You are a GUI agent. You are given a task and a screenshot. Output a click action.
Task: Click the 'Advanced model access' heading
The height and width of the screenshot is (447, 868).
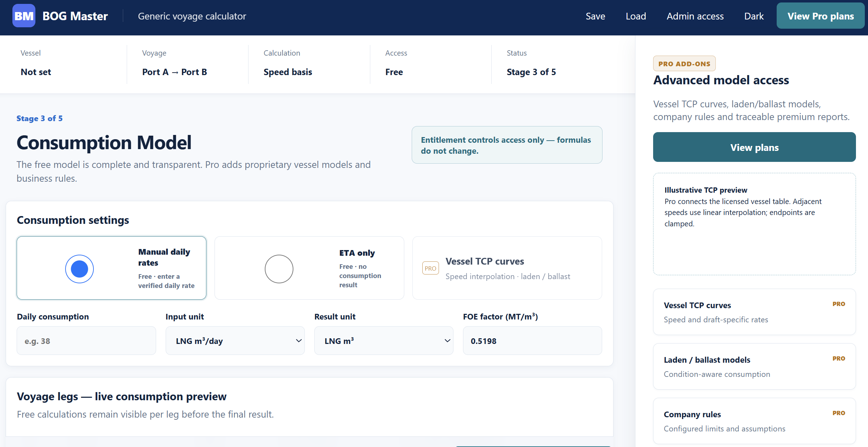(x=721, y=80)
